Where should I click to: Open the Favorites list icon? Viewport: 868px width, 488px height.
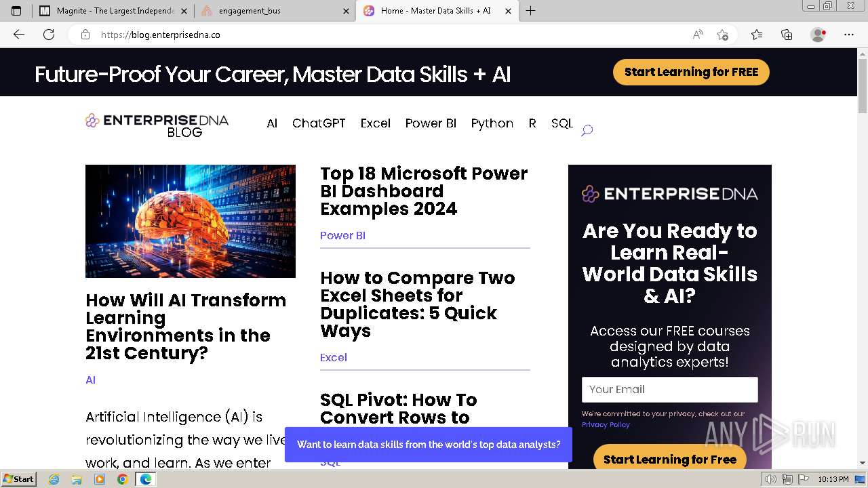[757, 35]
